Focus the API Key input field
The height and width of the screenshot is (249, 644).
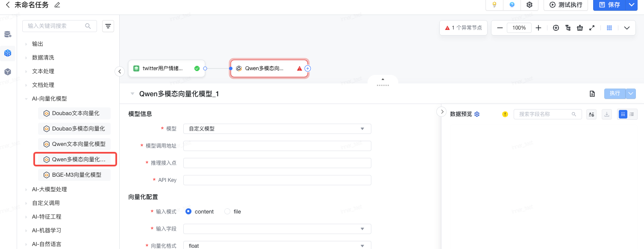point(277,180)
